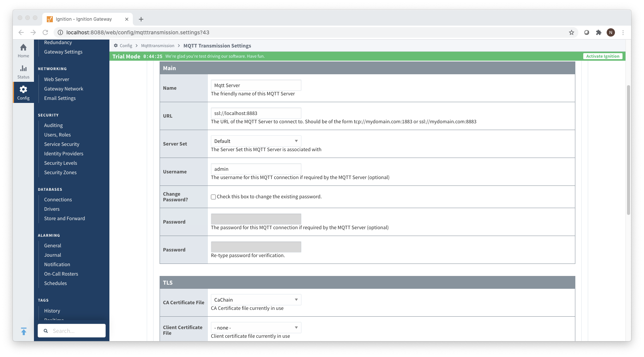Click the sidebar Search box
The height and width of the screenshot is (357, 644).
click(x=72, y=331)
